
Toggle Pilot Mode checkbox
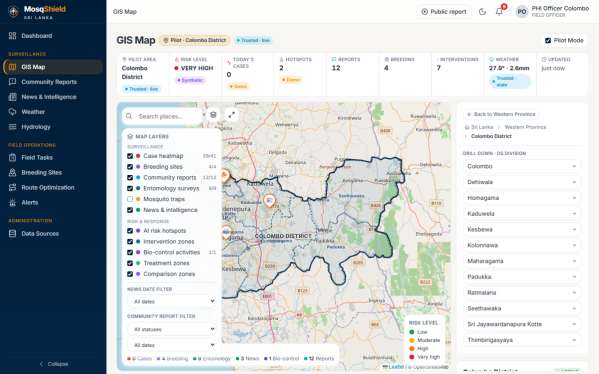click(x=548, y=40)
